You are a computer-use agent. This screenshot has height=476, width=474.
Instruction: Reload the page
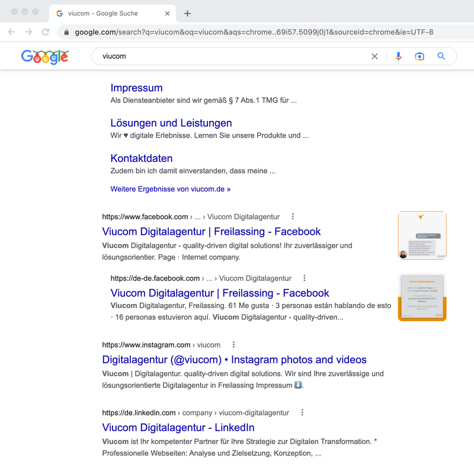coord(45,32)
